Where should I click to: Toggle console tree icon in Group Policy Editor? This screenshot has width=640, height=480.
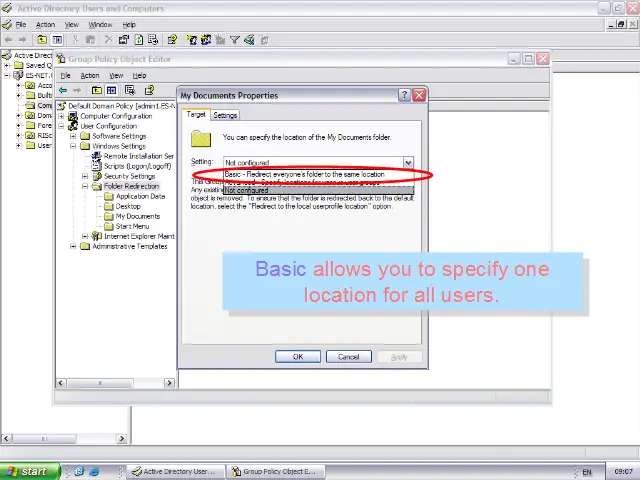pyautogui.click(x=111, y=90)
